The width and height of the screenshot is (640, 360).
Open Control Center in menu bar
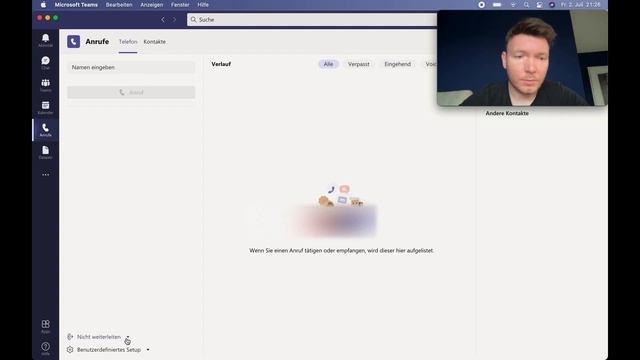(540, 5)
